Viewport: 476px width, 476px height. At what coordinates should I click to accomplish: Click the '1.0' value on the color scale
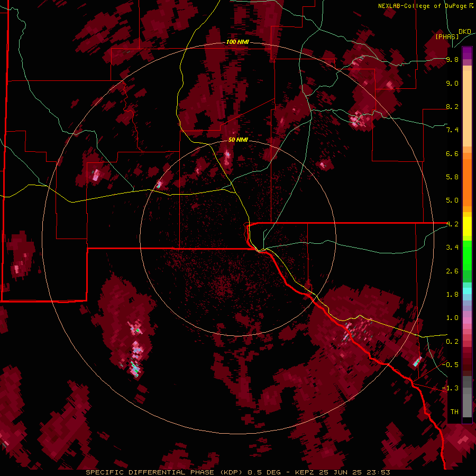(x=452, y=317)
